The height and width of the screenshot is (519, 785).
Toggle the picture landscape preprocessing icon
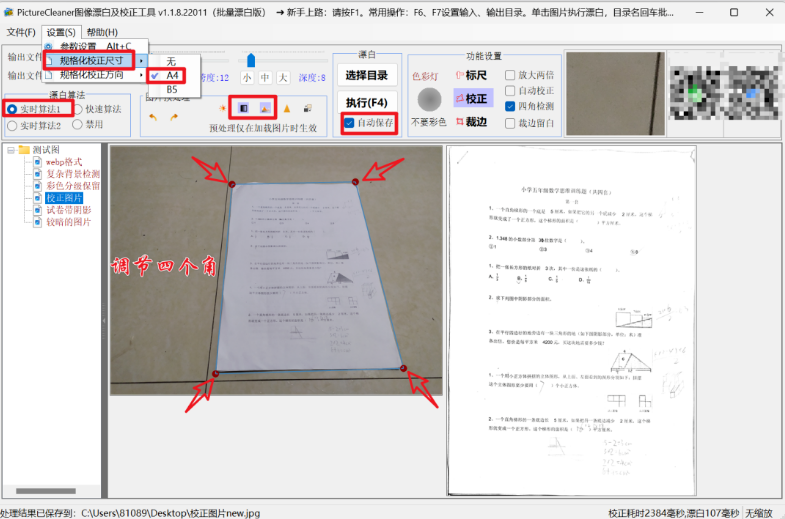pos(265,108)
